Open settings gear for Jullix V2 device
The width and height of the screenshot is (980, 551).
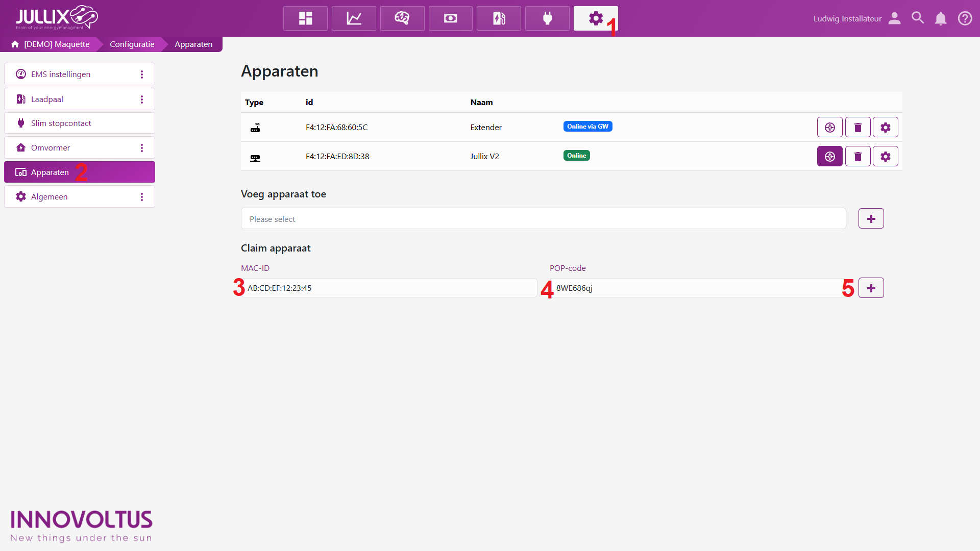885,156
